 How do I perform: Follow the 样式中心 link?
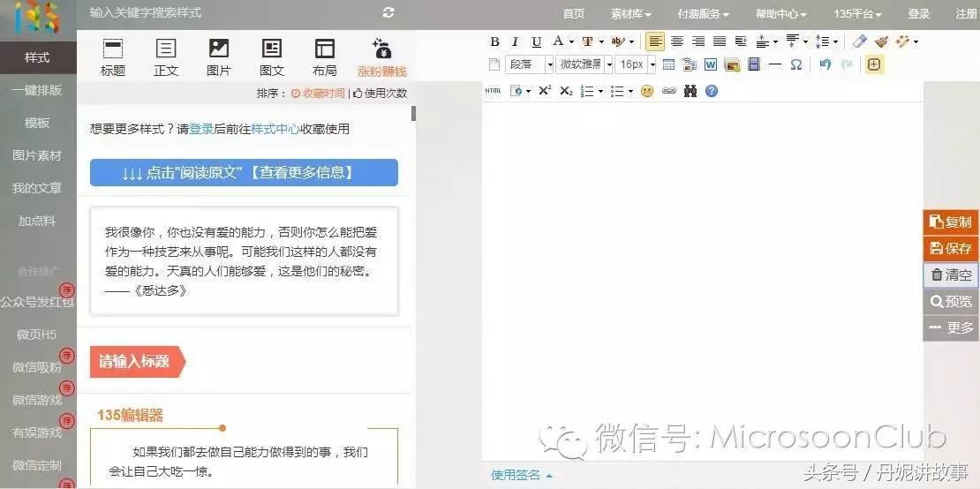tap(275, 129)
